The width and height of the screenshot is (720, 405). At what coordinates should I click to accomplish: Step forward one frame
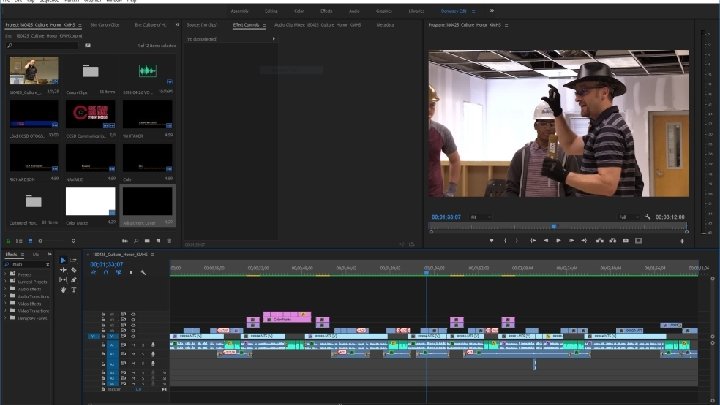[x=571, y=241]
